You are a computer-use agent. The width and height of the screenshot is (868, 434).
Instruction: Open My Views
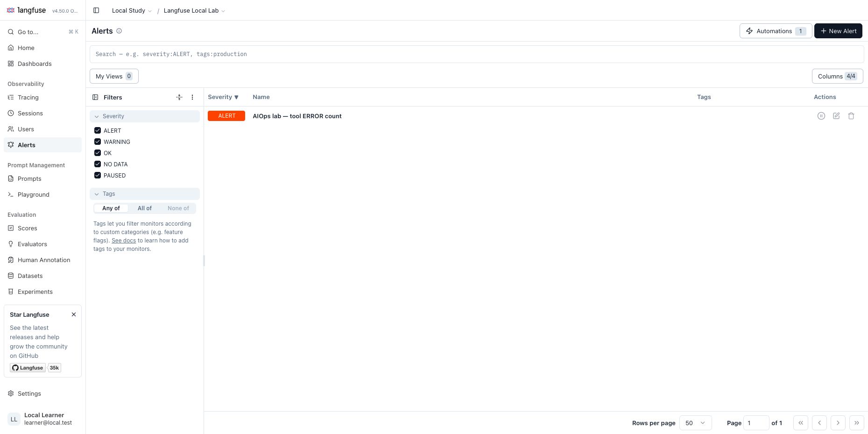click(114, 76)
